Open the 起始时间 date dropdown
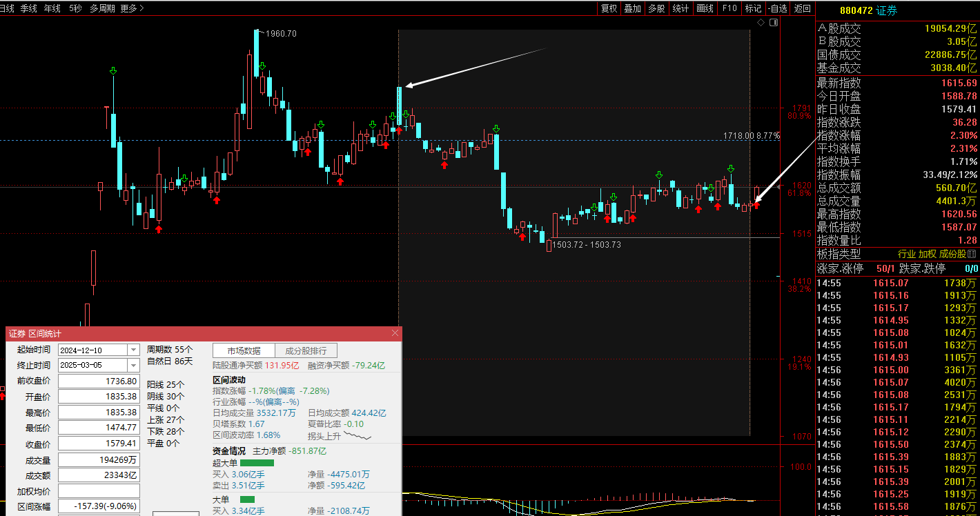980x516 pixels. [x=133, y=350]
